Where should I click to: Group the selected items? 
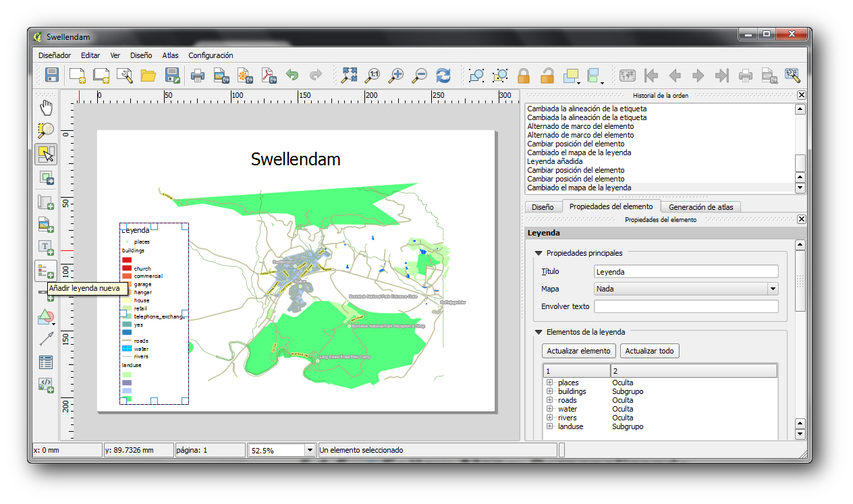click(476, 76)
